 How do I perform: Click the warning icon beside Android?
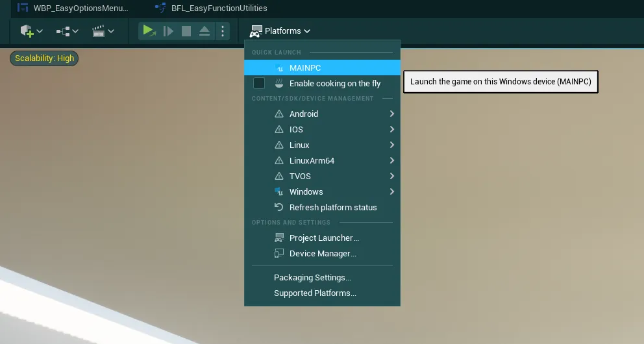coord(279,114)
